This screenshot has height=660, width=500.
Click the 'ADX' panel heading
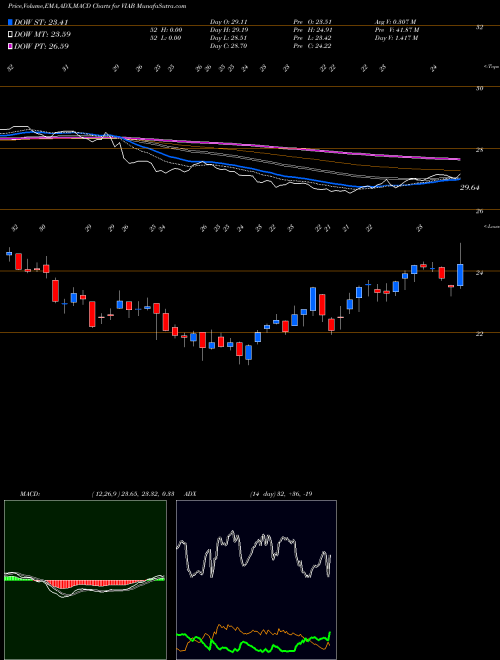point(190,493)
